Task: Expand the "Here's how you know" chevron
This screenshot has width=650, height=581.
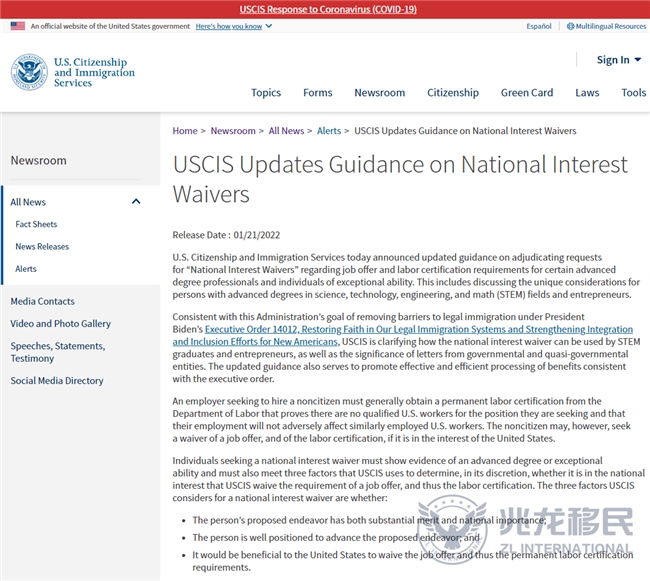Action: pos(269,26)
